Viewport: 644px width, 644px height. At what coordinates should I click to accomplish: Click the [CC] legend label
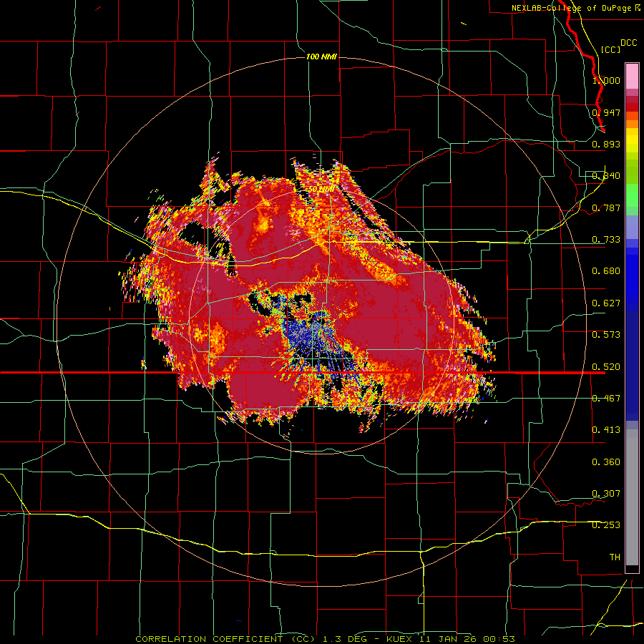[x=611, y=49]
